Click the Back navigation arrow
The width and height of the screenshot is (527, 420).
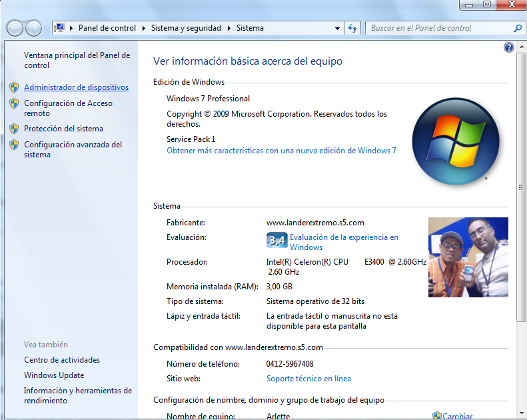(x=15, y=28)
